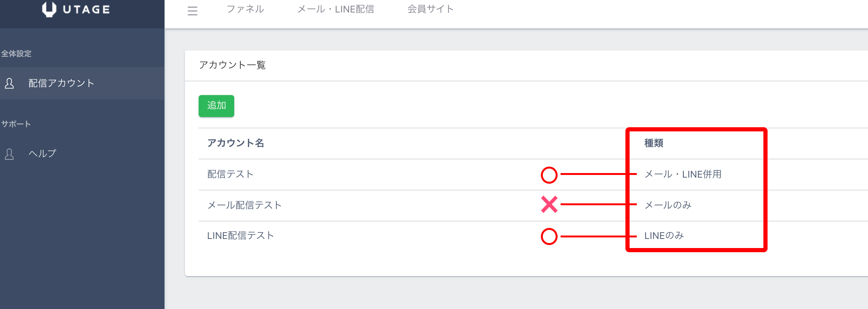868x309 pixels.
Task: Open the メール配信テスト account
Action: (x=244, y=205)
